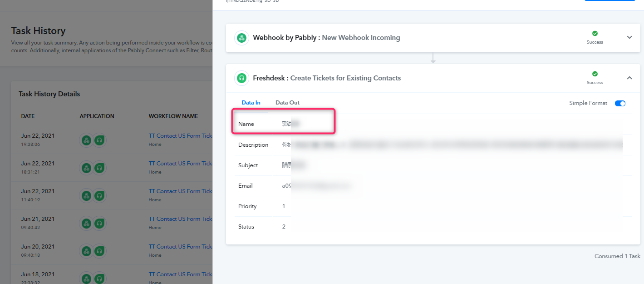Click the Email field label
Viewport: 644px width, 284px height.
click(x=246, y=186)
